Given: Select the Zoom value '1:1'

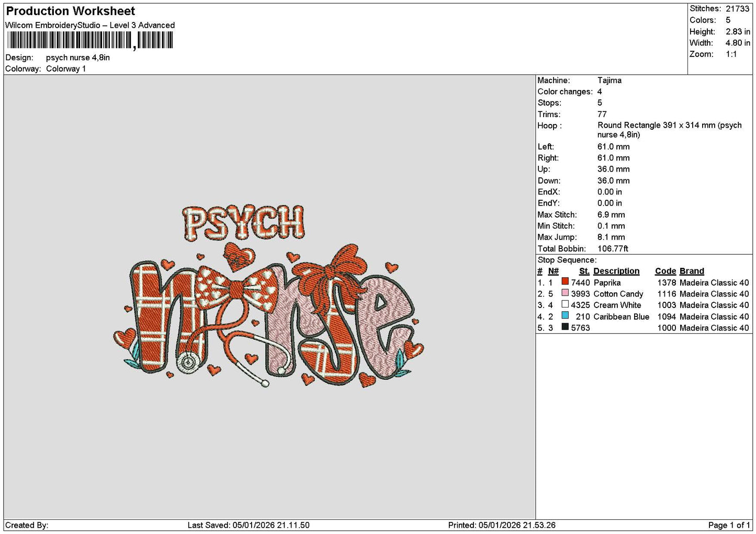Looking at the screenshot, I should click(x=731, y=54).
